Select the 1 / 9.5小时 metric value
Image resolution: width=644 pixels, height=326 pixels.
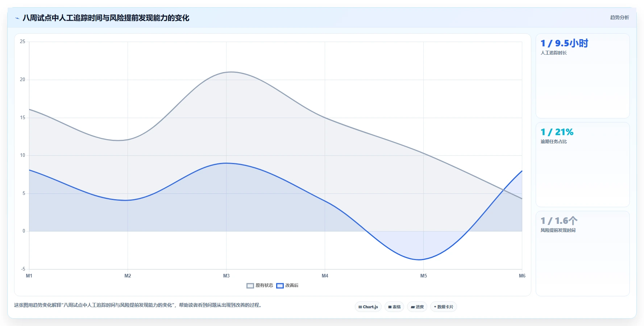pos(564,43)
